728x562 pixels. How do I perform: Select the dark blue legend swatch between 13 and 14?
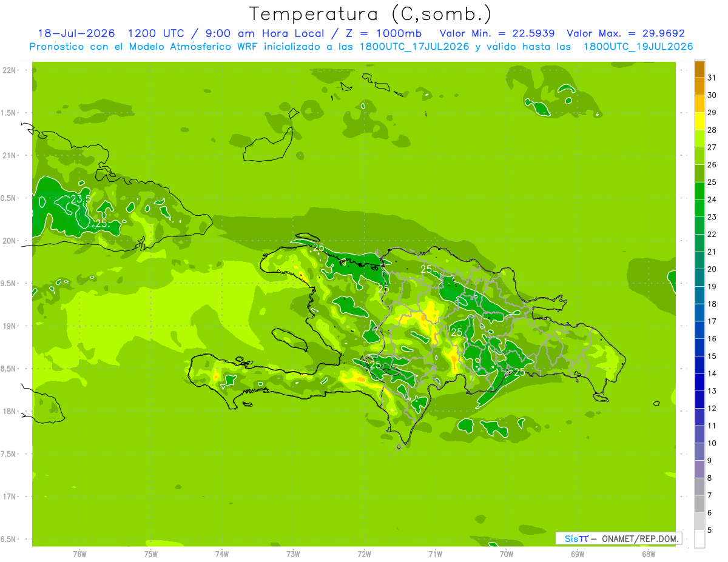699,382
